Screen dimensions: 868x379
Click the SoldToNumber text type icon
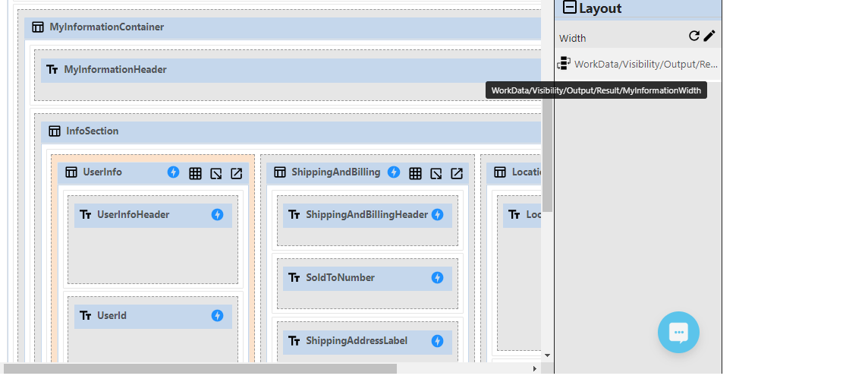coord(294,277)
